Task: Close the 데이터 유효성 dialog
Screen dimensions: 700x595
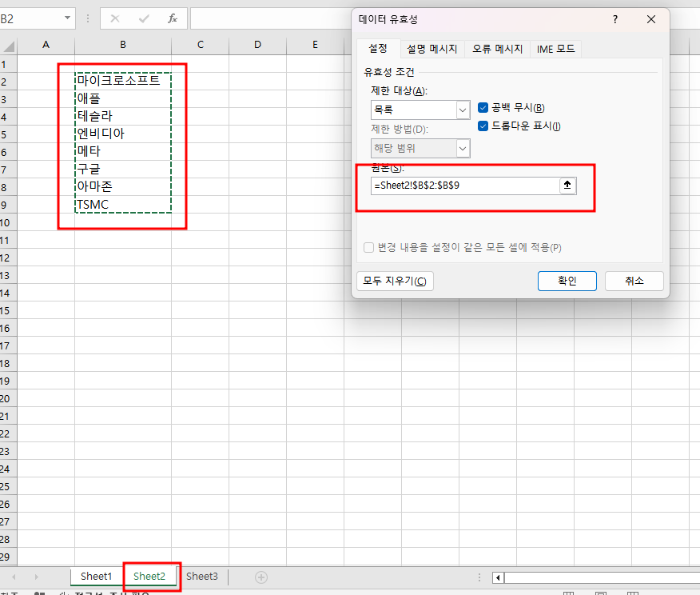Action: [651, 19]
